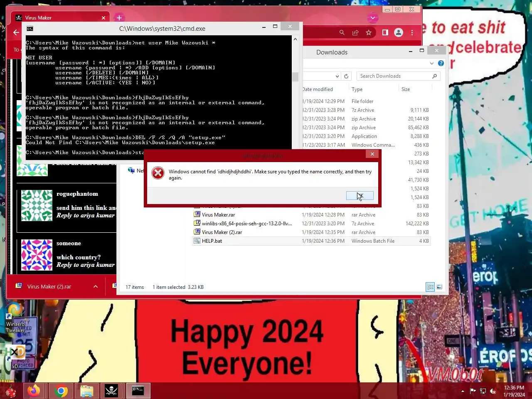532x399 pixels.
Task: Switch Downloads to details view
Action: click(x=430, y=287)
